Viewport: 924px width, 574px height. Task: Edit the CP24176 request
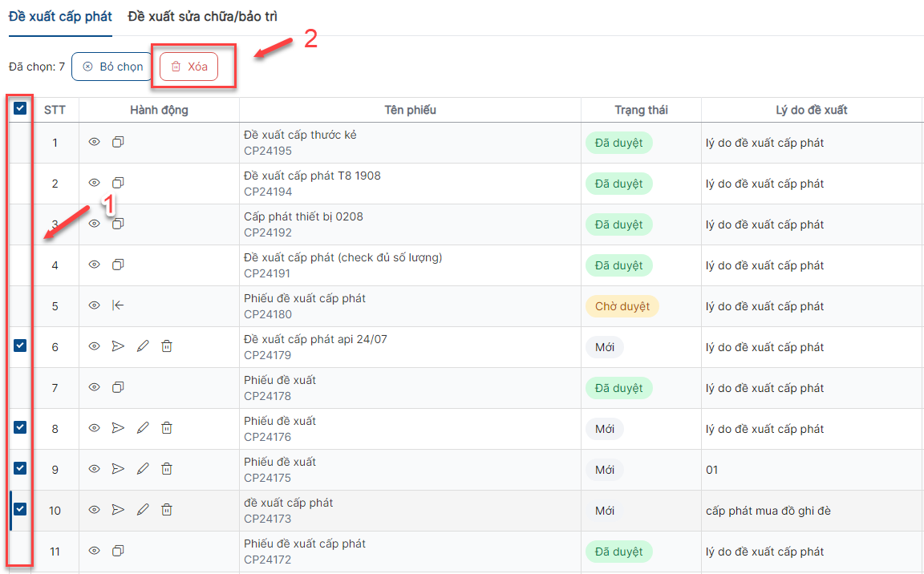pyautogui.click(x=143, y=428)
